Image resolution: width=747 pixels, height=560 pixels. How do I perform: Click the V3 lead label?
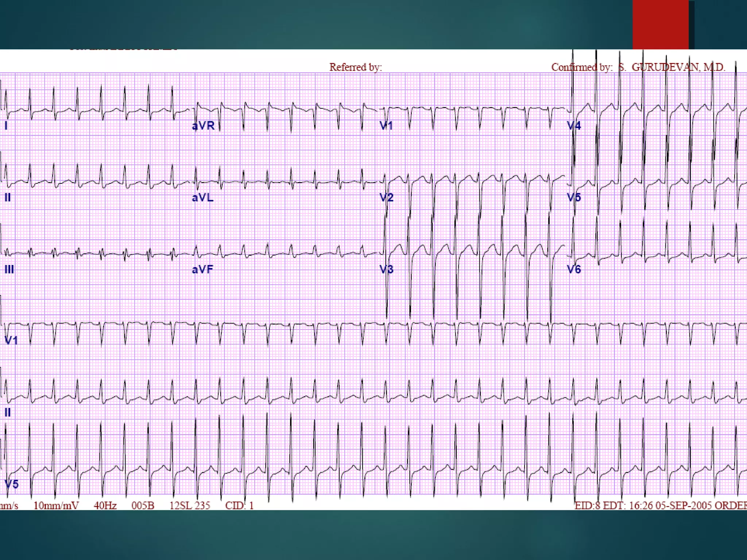[x=387, y=269]
